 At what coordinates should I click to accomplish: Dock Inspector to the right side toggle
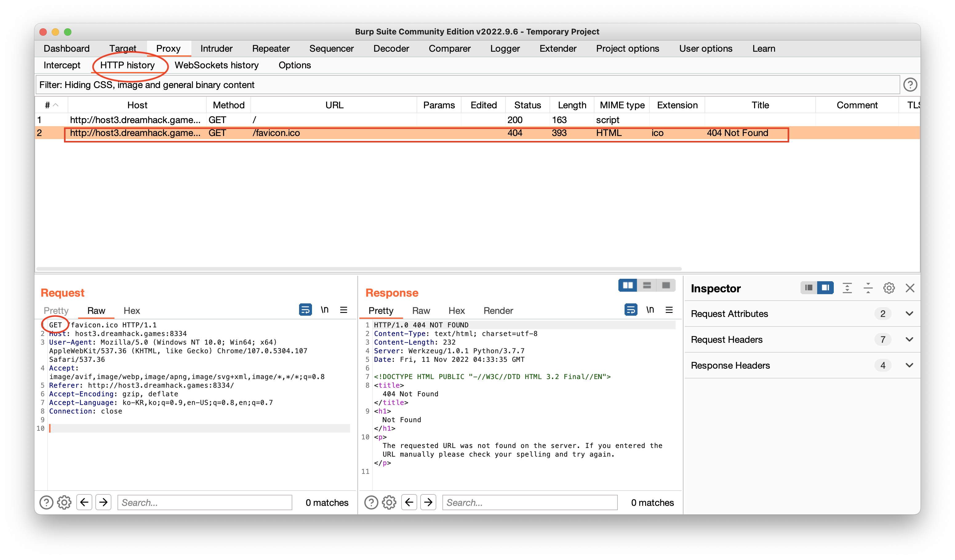click(825, 288)
